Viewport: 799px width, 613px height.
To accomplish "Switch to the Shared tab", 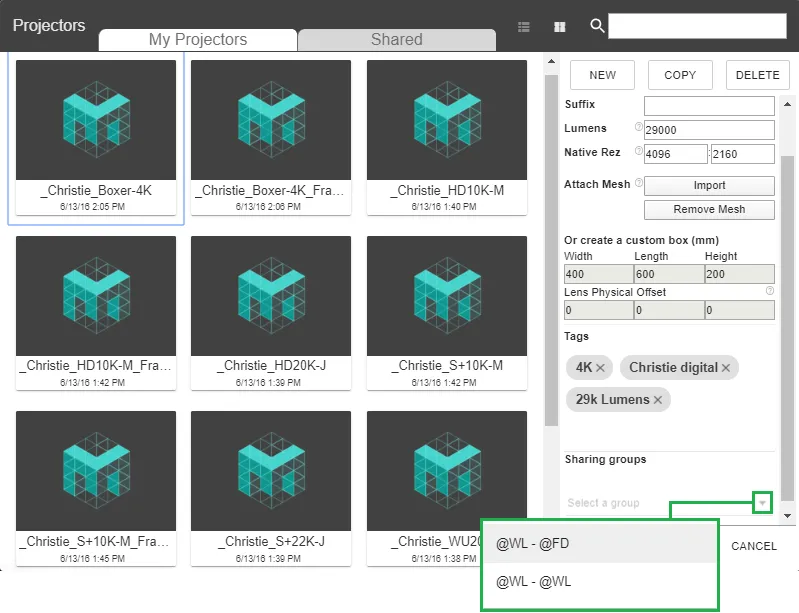I will (x=396, y=40).
